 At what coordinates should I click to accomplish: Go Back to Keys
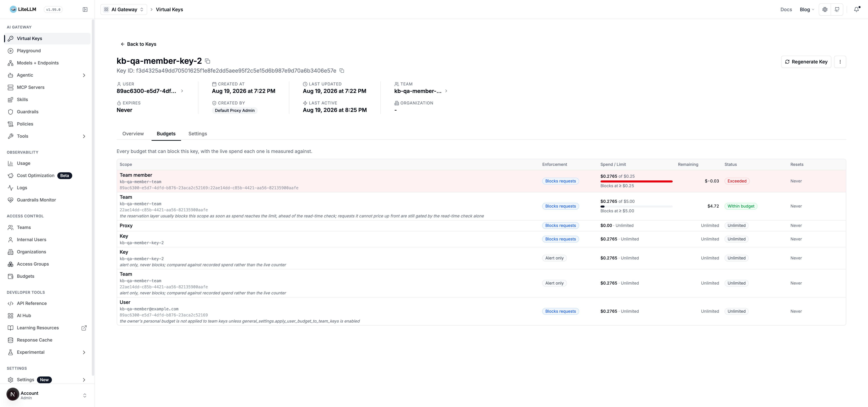[x=139, y=44]
